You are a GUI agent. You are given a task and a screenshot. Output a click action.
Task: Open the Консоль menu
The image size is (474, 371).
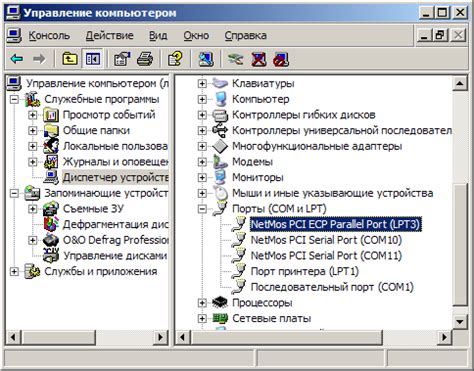coord(49,35)
